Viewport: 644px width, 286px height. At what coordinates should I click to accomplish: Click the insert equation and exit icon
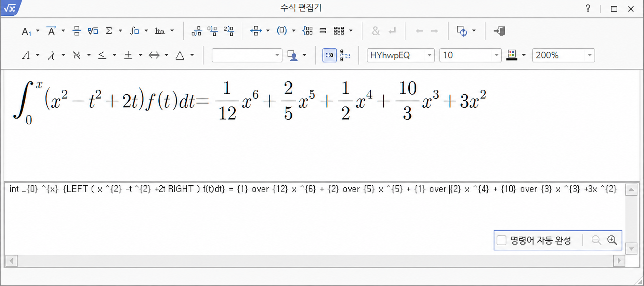tap(499, 31)
